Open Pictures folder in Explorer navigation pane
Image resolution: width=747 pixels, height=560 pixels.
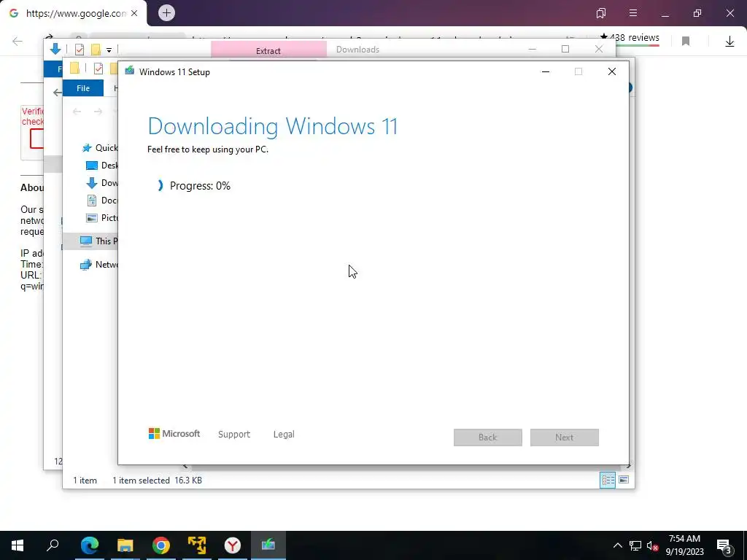click(x=101, y=217)
